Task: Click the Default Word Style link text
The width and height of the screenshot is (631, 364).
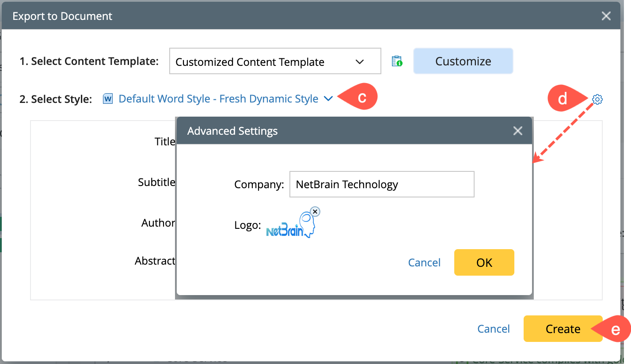Action: tap(218, 99)
